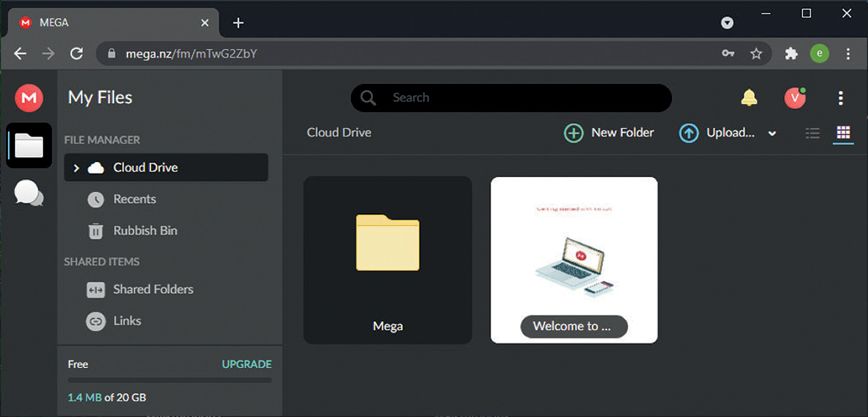Click the Links chain icon

pos(96,322)
